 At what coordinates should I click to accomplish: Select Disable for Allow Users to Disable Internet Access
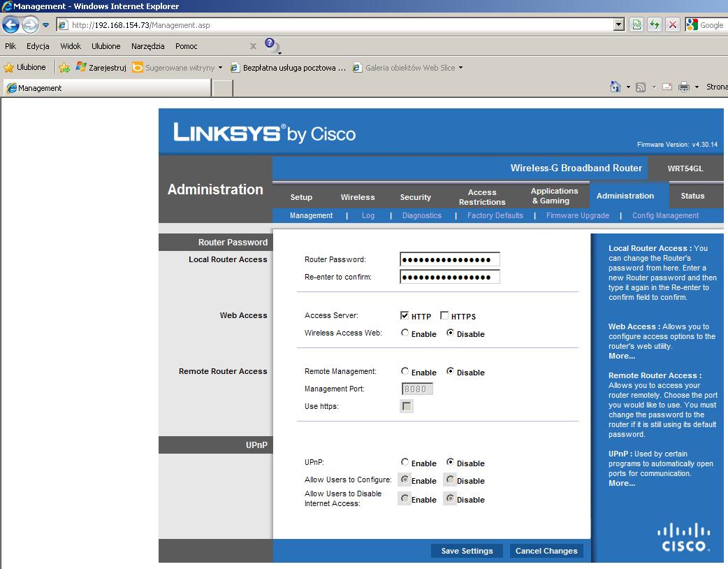(x=451, y=499)
